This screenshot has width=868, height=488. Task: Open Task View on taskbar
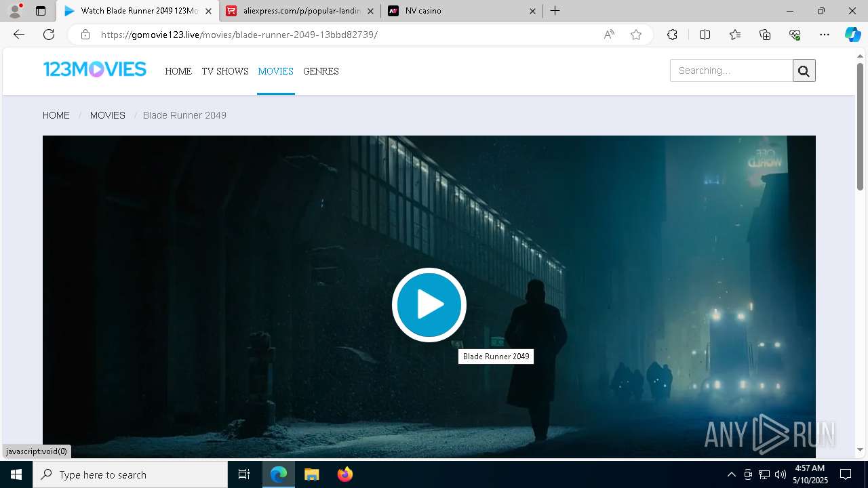(x=244, y=474)
